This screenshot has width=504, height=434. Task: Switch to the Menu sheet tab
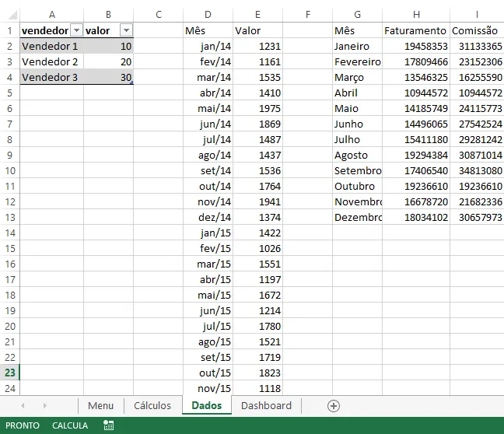pos(100,406)
